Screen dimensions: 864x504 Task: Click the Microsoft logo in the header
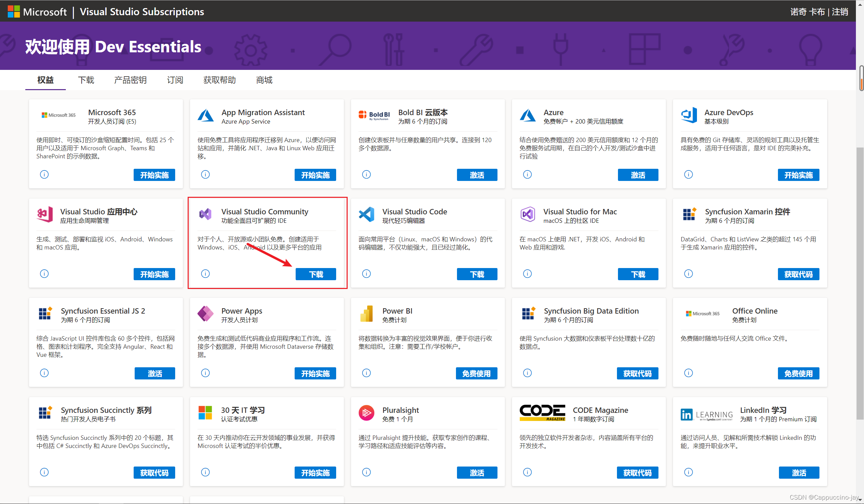click(x=14, y=11)
